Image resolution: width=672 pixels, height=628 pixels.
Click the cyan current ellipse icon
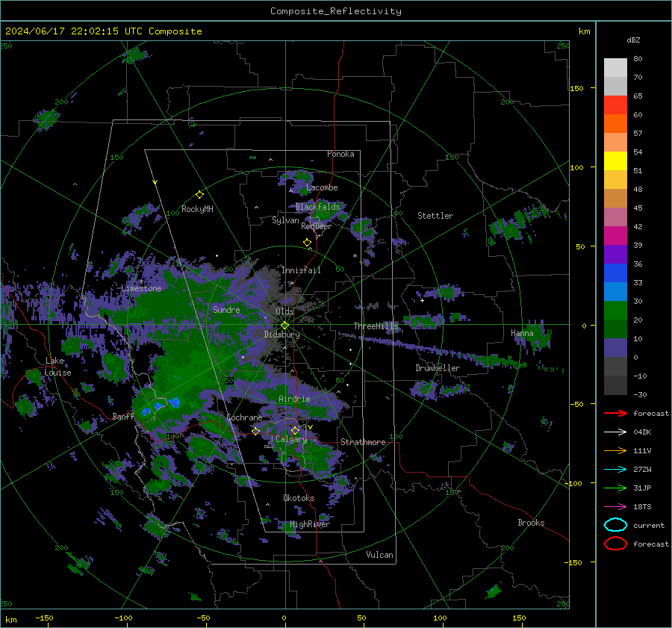point(615,525)
